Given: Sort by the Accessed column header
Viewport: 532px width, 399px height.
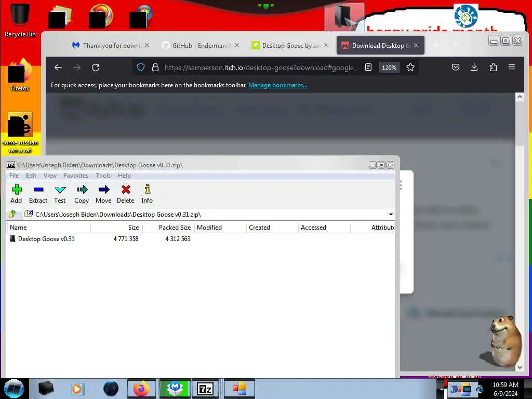Looking at the screenshot, I should coord(324,228).
